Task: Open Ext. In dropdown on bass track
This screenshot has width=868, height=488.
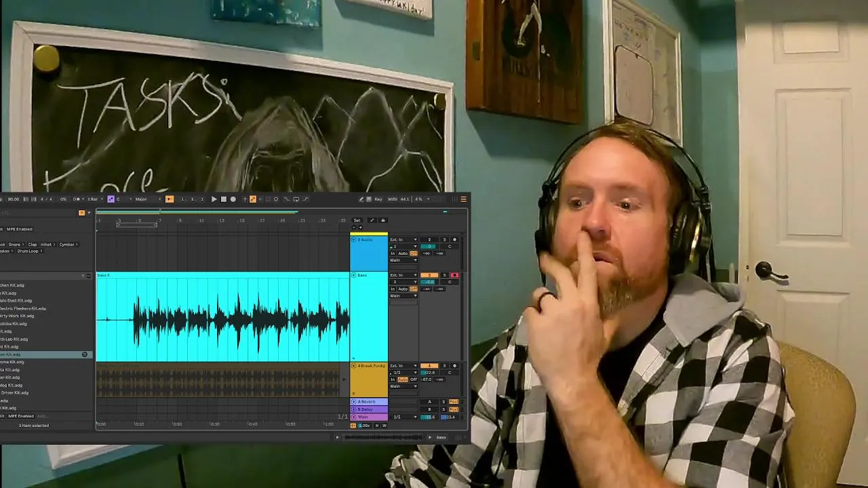Action: click(403, 275)
